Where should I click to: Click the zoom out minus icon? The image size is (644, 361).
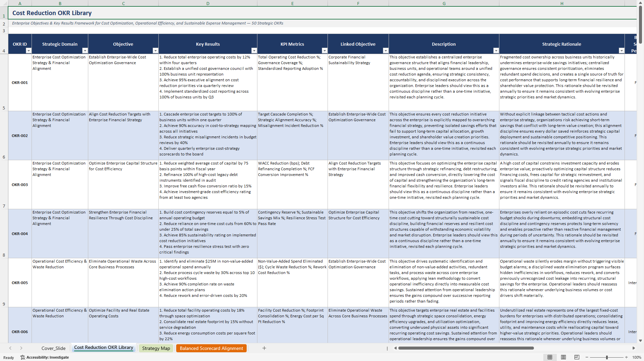pyautogui.click(x=587, y=357)
